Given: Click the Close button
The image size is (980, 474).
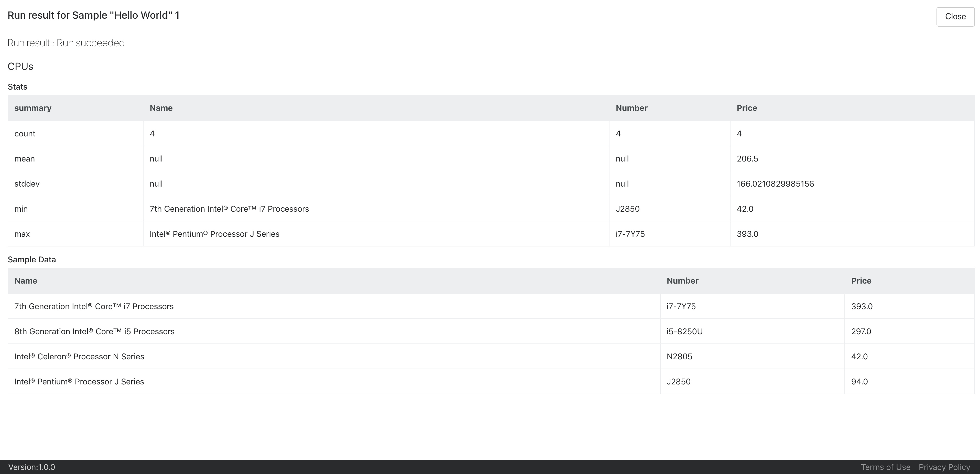Looking at the screenshot, I should (955, 17).
